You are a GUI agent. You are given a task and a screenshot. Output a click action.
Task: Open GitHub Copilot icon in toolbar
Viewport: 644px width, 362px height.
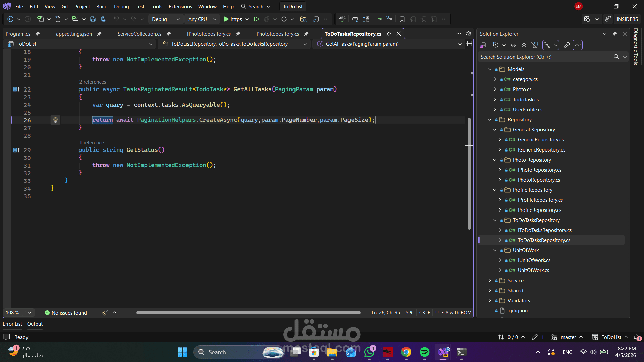pyautogui.click(x=587, y=19)
